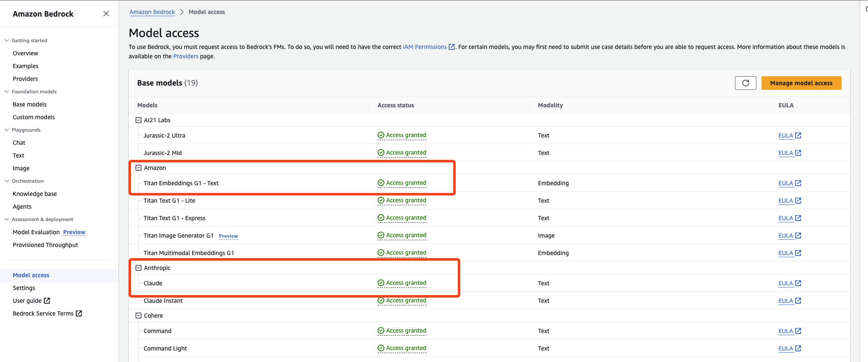
Task: Open Examples in the sidebar
Action: pyautogui.click(x=26, y=66)
